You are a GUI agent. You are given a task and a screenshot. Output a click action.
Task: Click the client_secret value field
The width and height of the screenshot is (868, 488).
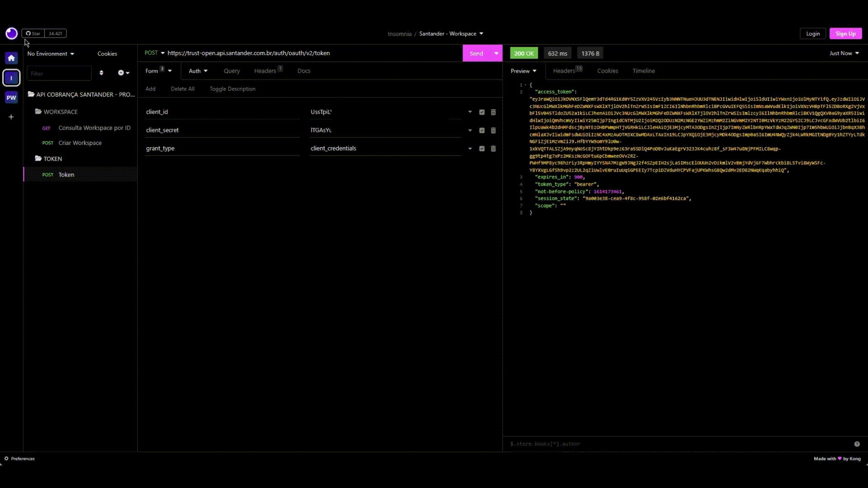pyautogui.click(x=386, y=130)
